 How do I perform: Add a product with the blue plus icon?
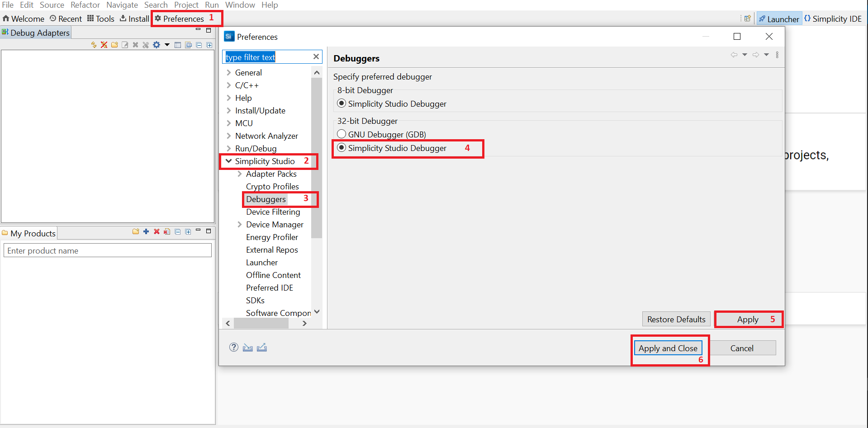point(146,231)
